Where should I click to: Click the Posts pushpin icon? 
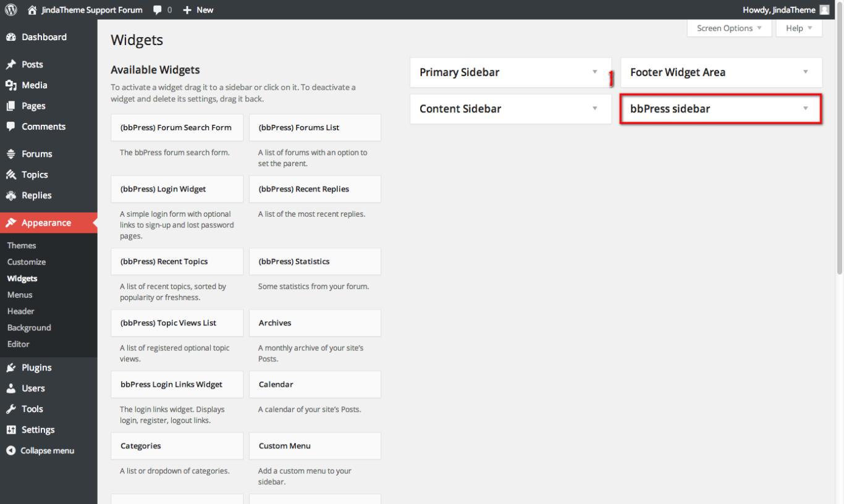click(11, 64)
